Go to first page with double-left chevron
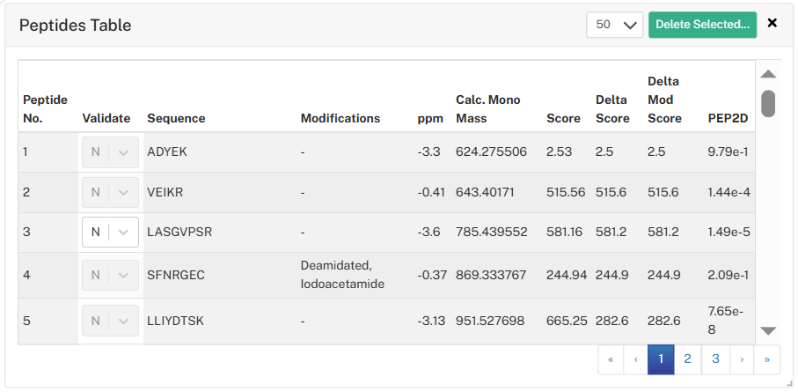798x392 pixels. pos(611,359)
